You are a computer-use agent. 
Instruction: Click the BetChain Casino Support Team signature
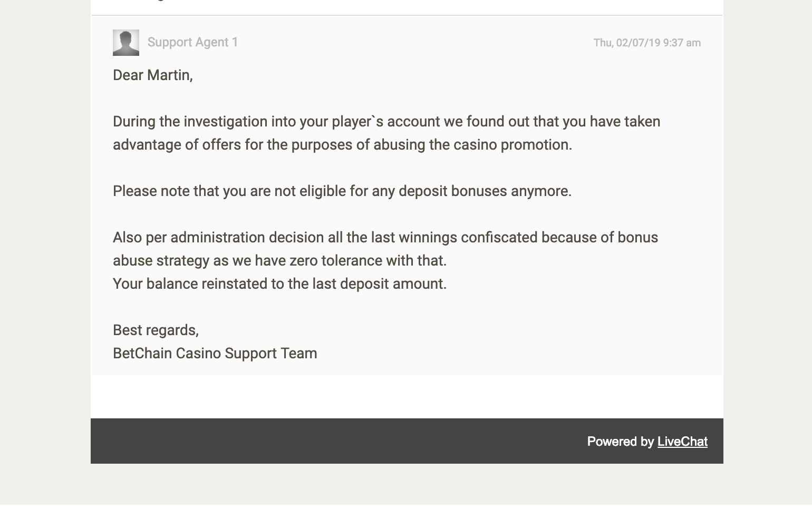(x=215, y=354)
